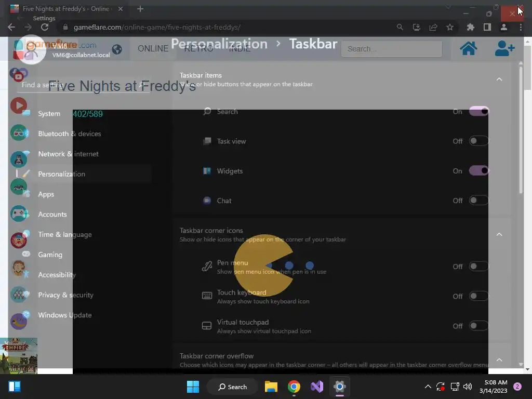This screenshot has width=532, height=399.
Task: Click VM6 user account profile
Action: click(x=64, y=49)
